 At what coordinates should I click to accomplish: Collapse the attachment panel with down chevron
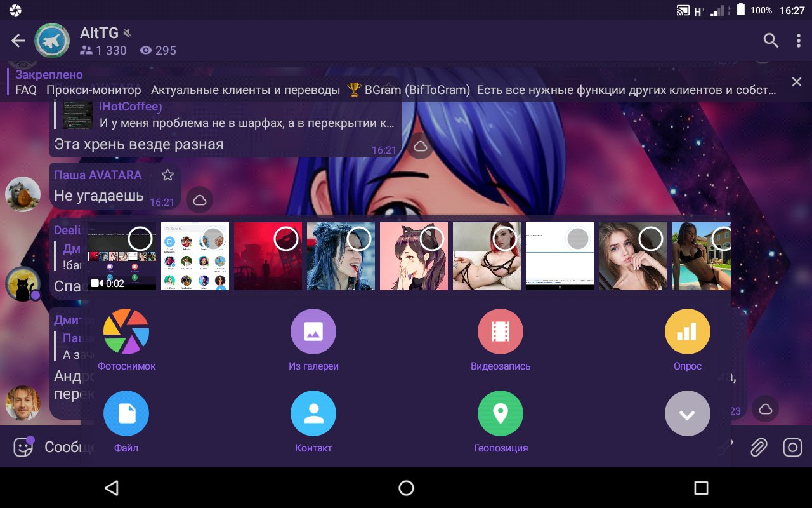click(x=688, y=414)
